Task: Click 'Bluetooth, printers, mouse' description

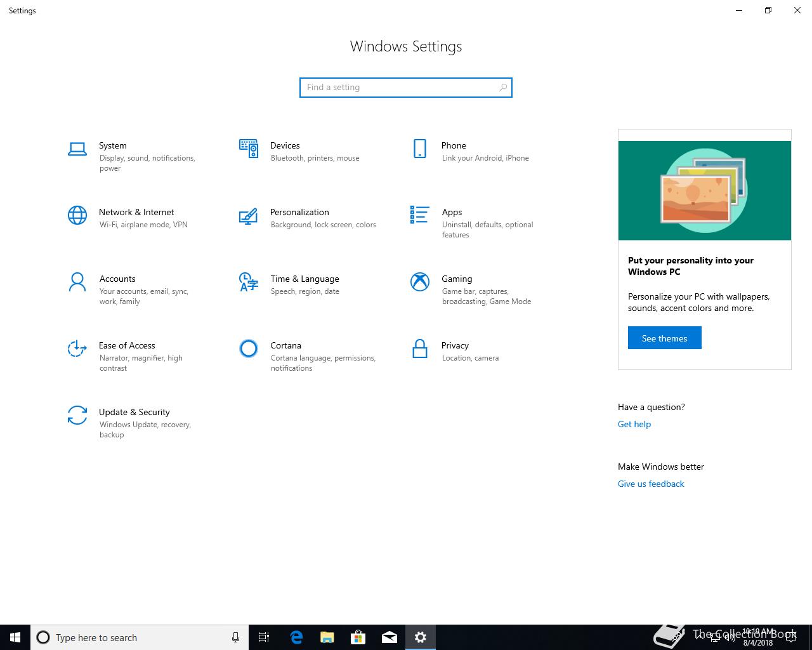Action: click(315, 158)
